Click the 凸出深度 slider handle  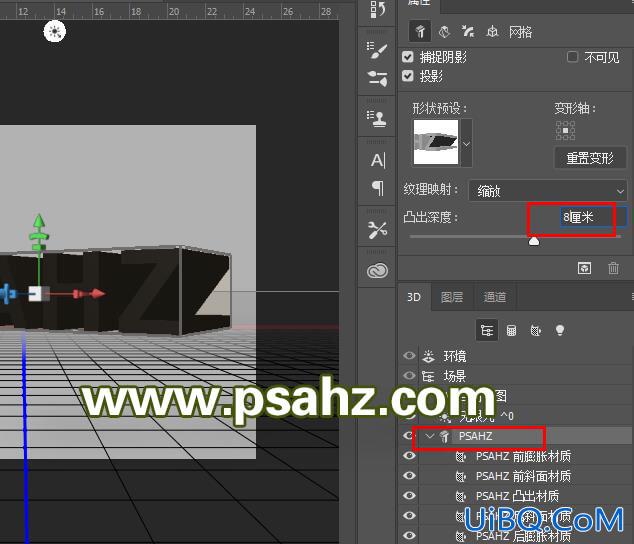point(534,241)
